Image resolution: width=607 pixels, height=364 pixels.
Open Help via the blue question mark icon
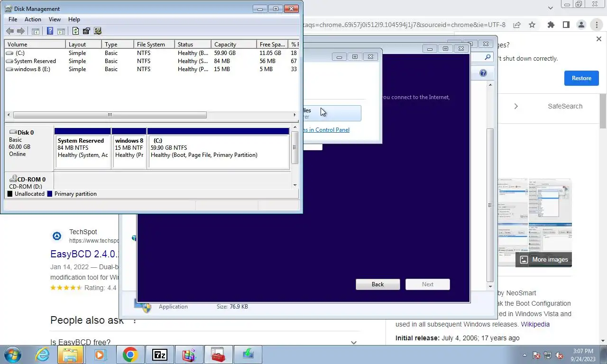[50, 31]
